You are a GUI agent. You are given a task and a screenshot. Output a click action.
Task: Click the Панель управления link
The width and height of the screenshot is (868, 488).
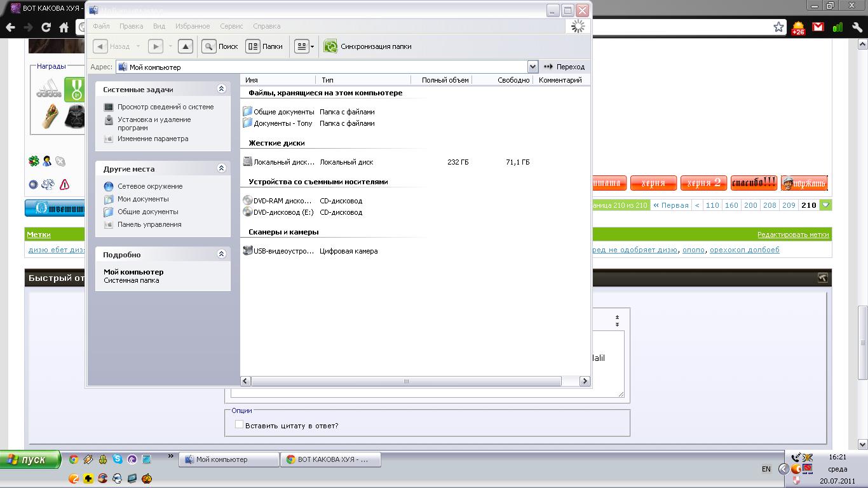[x=149, y=224]
